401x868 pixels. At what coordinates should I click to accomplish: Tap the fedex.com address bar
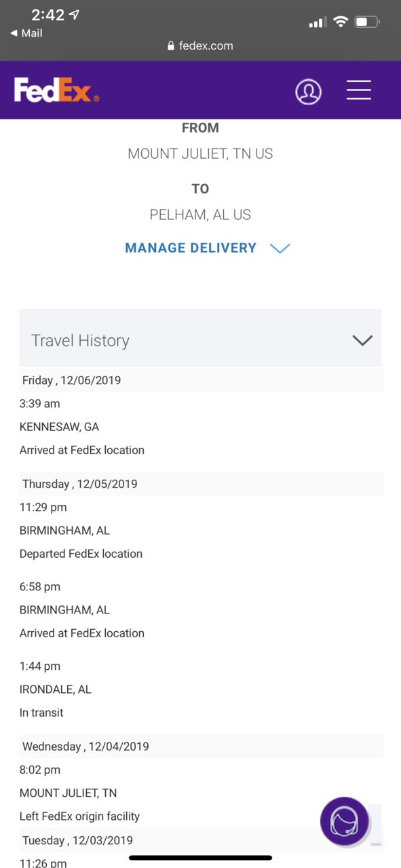point(200,46)
